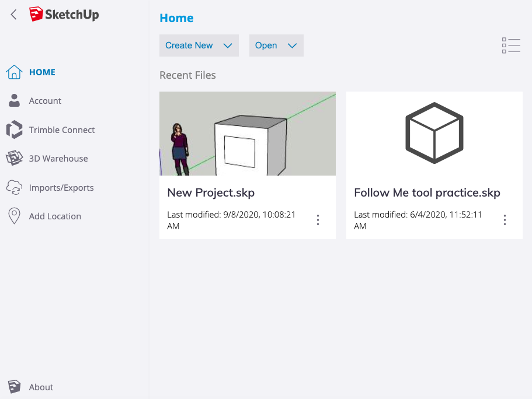The width and height of the screenshot is (532, 399).
Task: Click the New Project.skp preview thumbnail
Action: point(248,133)
